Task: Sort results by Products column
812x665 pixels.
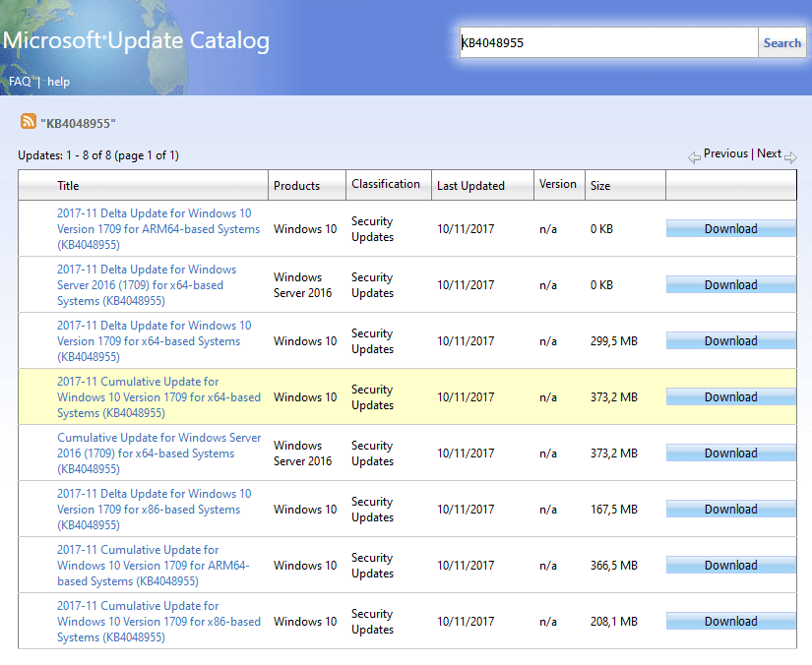Action: click(x=296, y=186)
